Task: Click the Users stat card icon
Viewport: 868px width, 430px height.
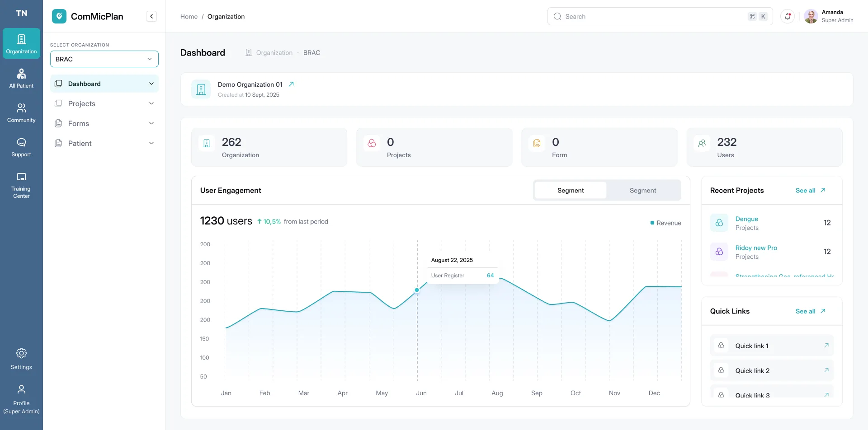Action: coord(702,143)
